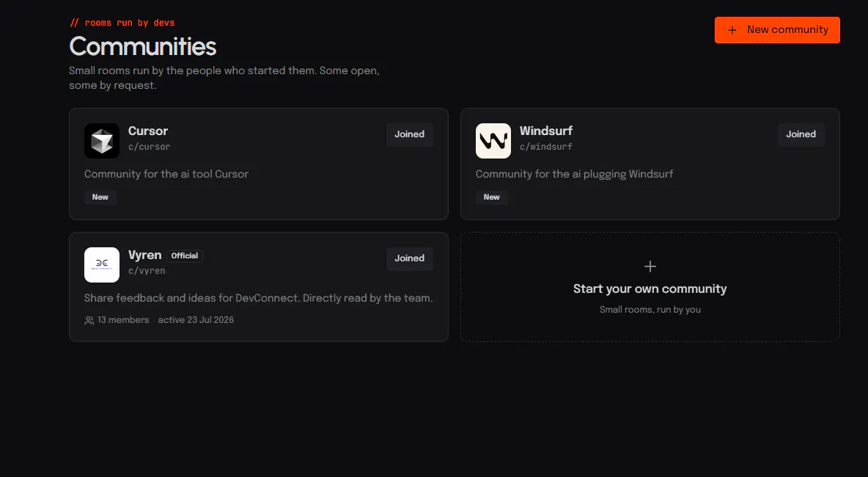This screenshot has width=868, height=477.
Task: Click the c/vyren handle
Action: [147, 271]
